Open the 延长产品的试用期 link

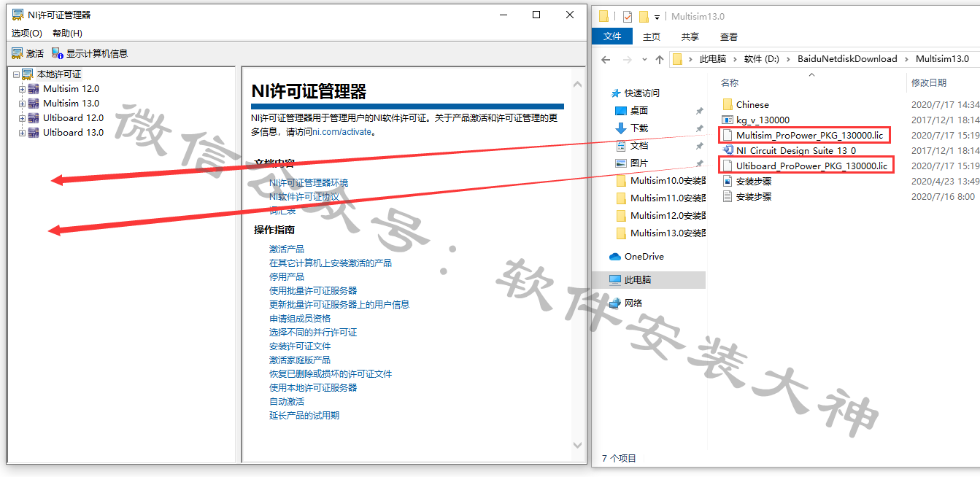pos(304,416)
